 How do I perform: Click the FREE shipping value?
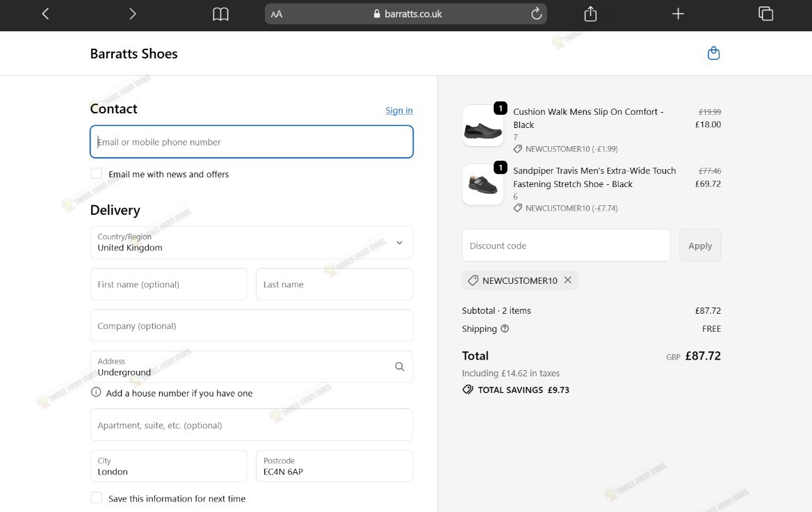pos(711,328)
